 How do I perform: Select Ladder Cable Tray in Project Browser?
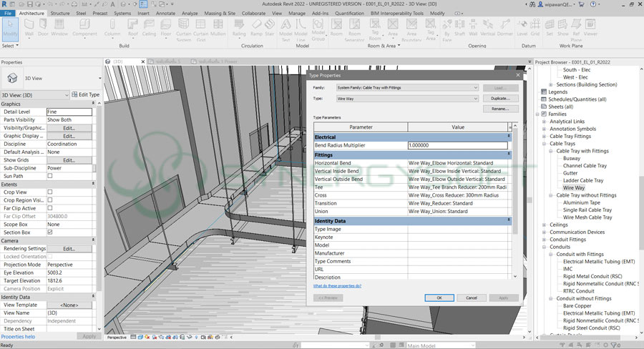point(583,180)
